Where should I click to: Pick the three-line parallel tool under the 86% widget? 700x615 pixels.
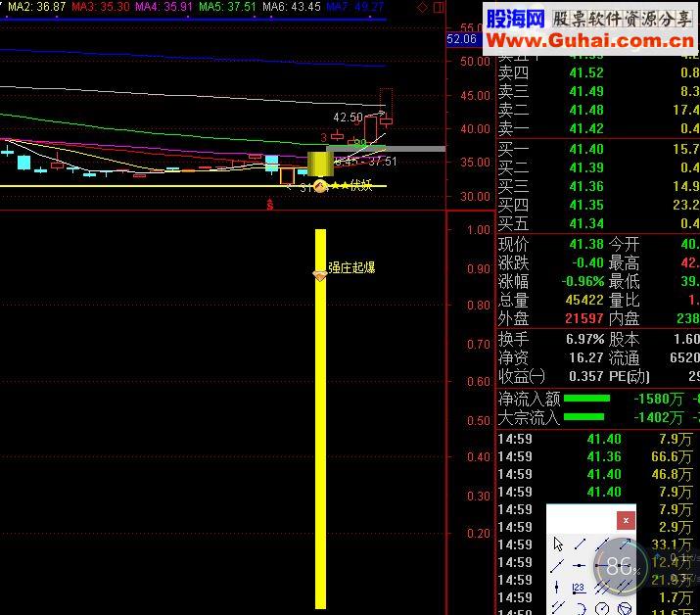[602, 588]
